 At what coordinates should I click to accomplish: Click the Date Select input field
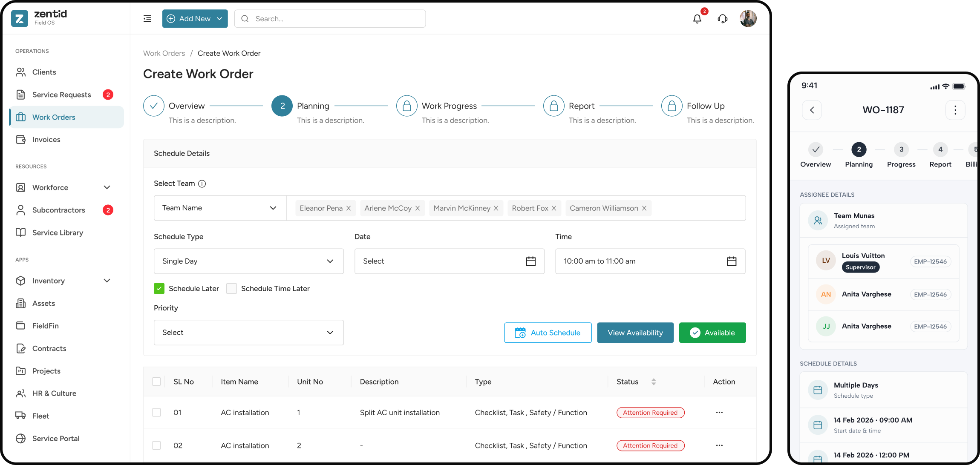click(x=450, y=261)
